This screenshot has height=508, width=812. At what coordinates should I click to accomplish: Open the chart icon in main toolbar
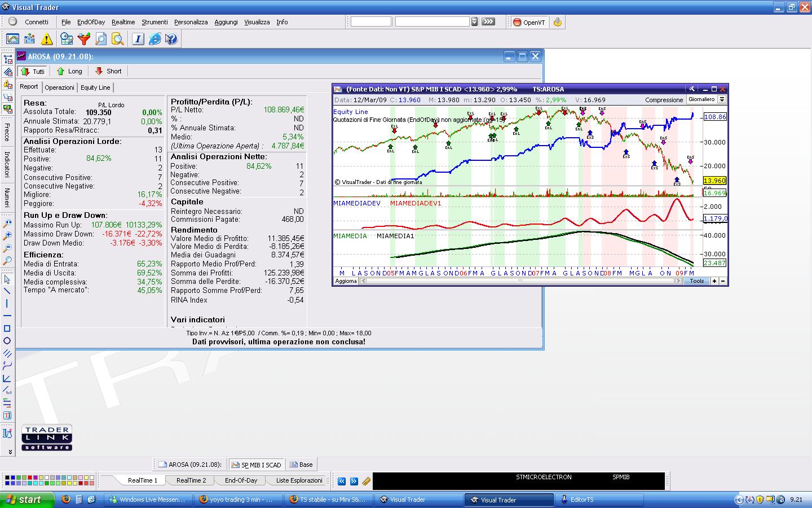12,39
